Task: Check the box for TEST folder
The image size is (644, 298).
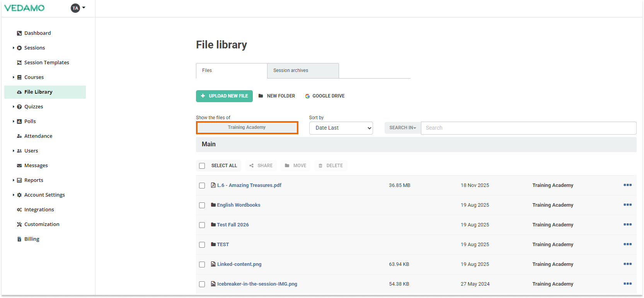Action: pos(202,245)
